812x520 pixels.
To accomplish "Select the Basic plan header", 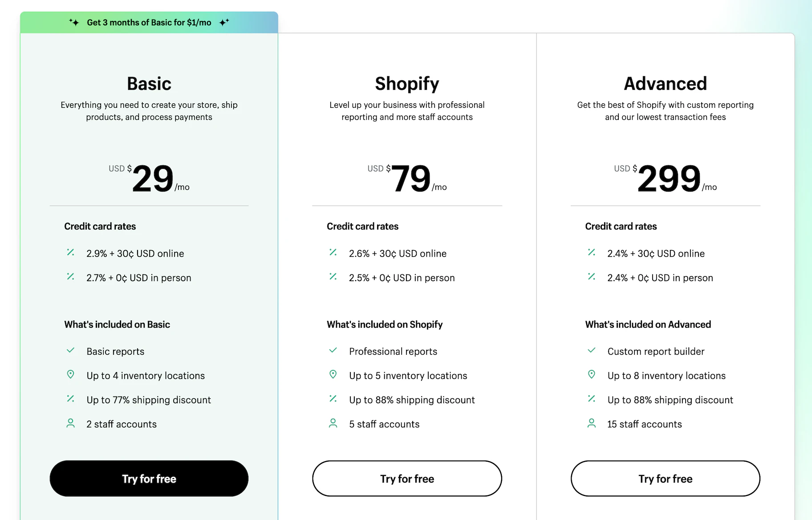I will (x=149, y=83).
